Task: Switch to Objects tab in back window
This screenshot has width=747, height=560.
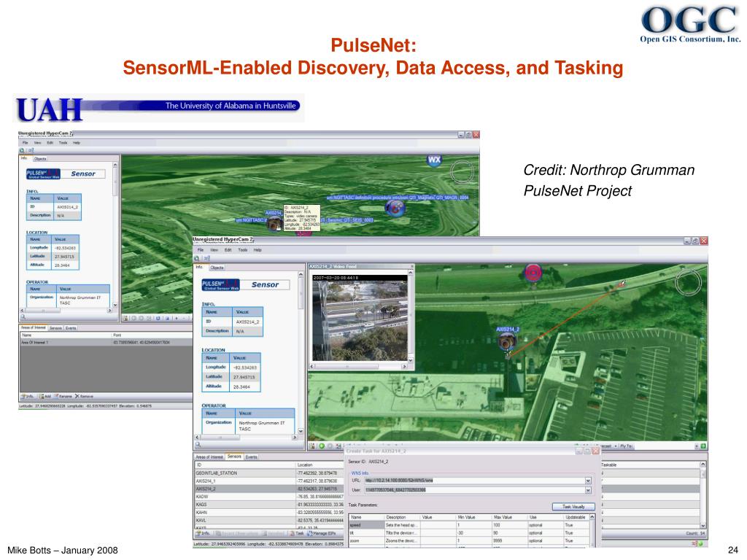Action: point(40,158)
